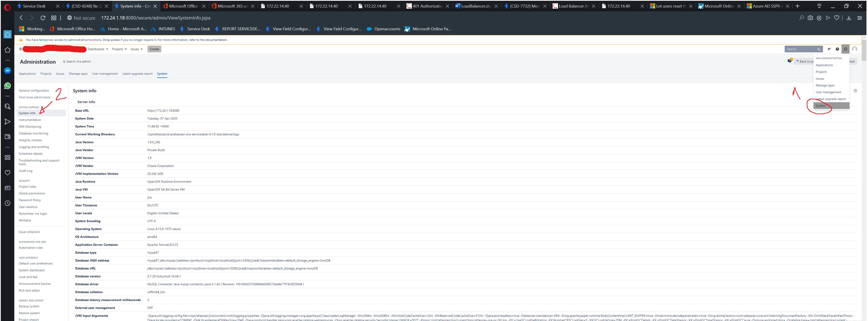Take a snapshot with the camera icon

810,18
